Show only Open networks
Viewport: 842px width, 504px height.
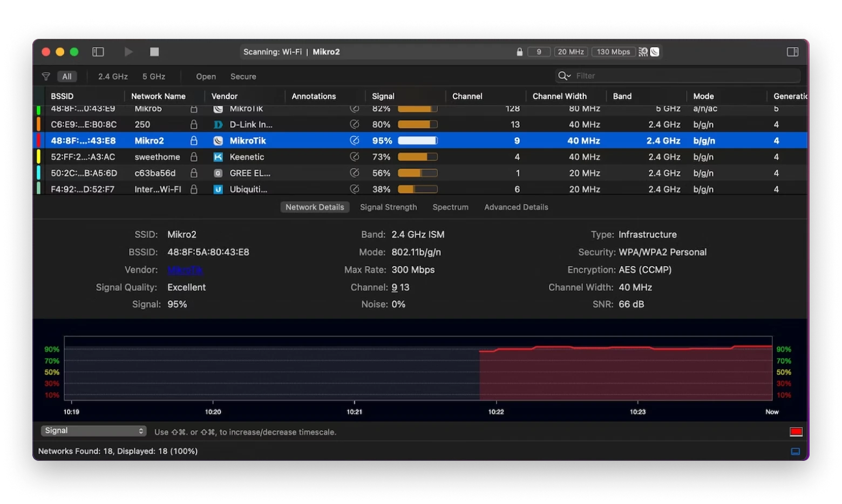click(206, 77)
